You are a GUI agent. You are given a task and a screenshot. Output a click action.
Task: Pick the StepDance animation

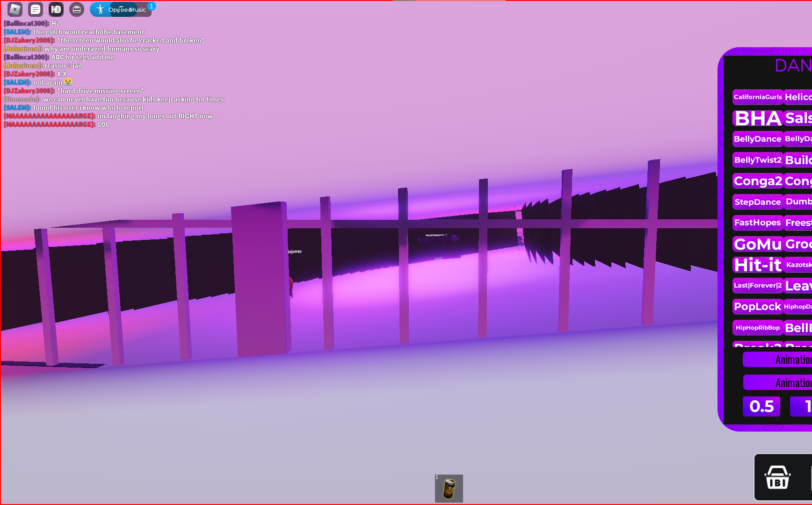tap(757, 202)
